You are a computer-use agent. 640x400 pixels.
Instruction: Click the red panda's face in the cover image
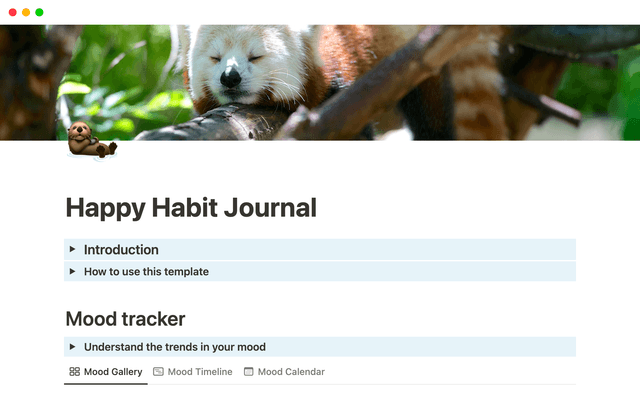coord(235,65)
